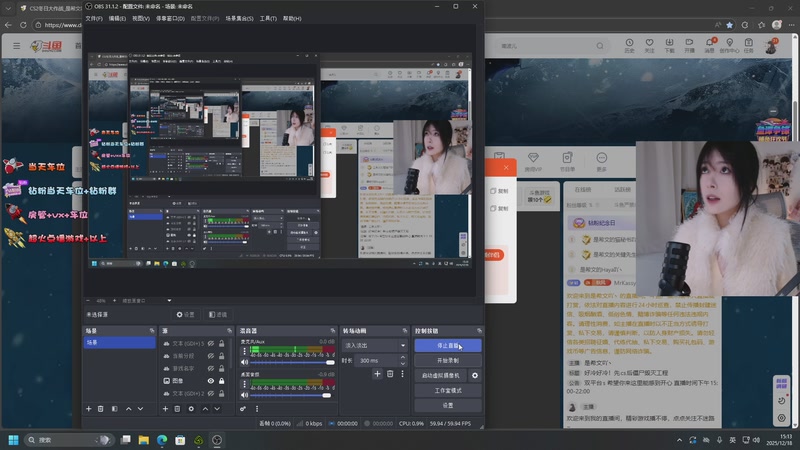
Task: Open the Download icon on Douyu header
Action: click(669, 45)
